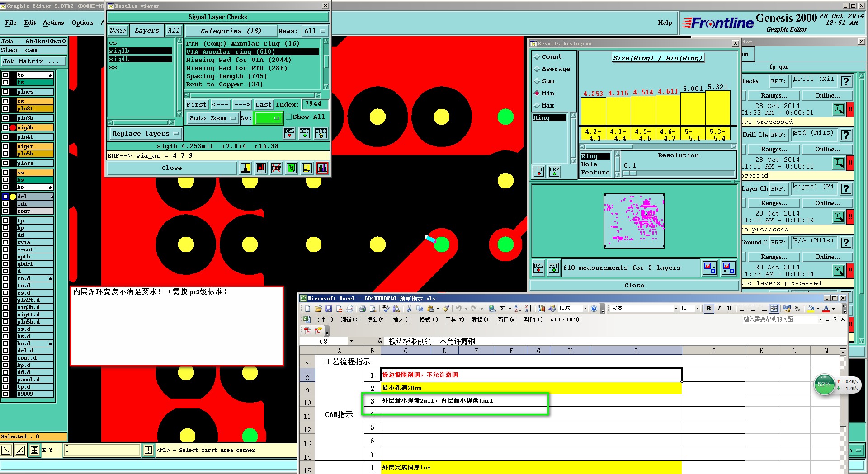Open the Help menu in Graphic Editor
Screen dimensions: 868x474
665,23
